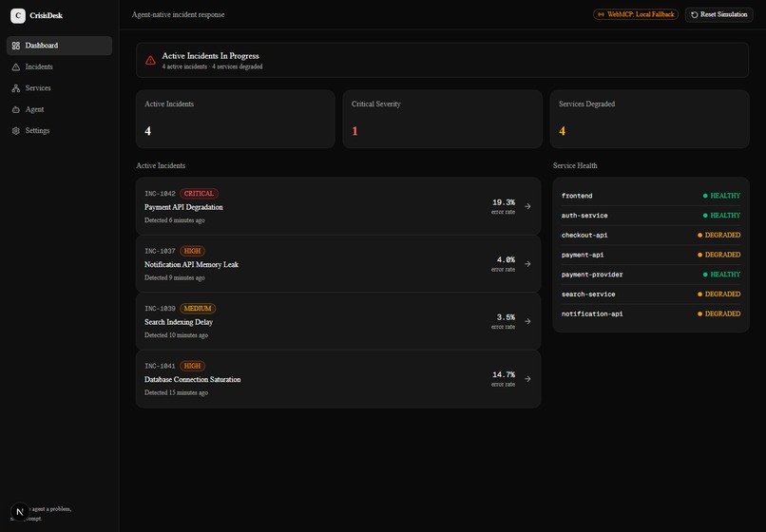Screen dimensions: 766x532
Task: Click the Services network icon
Action: click(16, 88)
